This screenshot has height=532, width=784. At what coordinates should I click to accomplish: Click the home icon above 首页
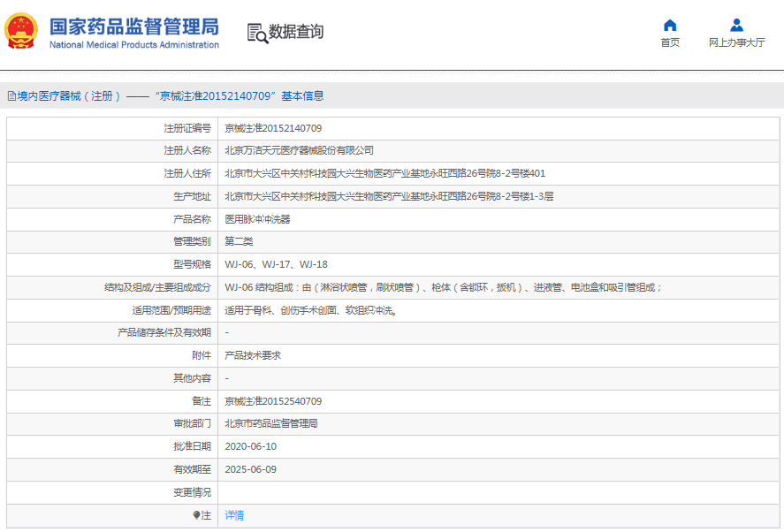(670, 25)
